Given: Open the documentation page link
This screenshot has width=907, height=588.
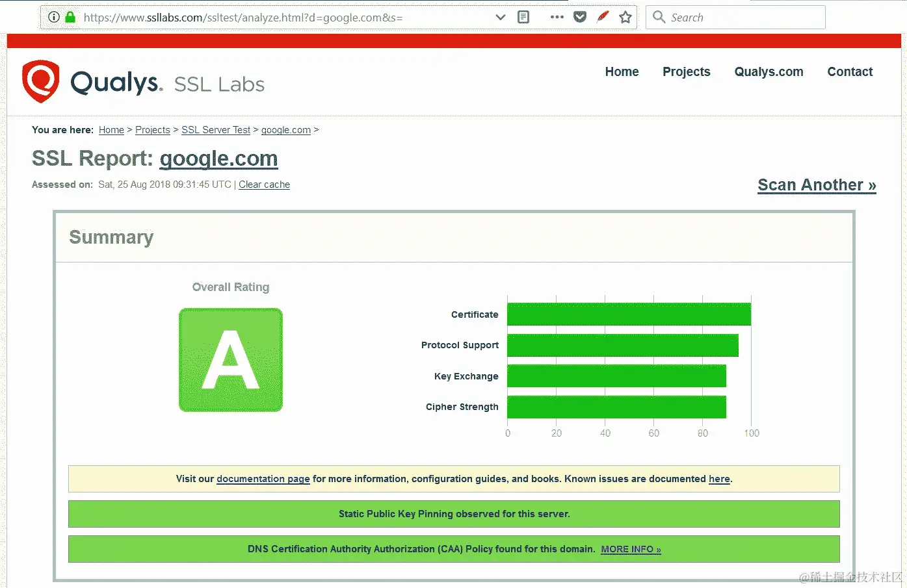Looking at the screenshot, I should tap(263, 479).
